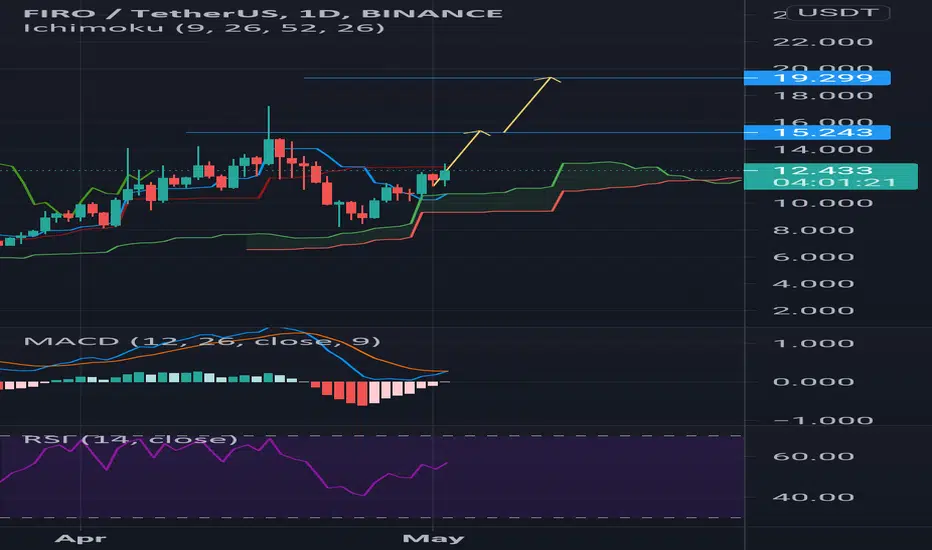932x550 pixels.
Task: Open the Ichimoku (9, 26, 52, 26) indicator legend
Action: (x=204, y=27)
